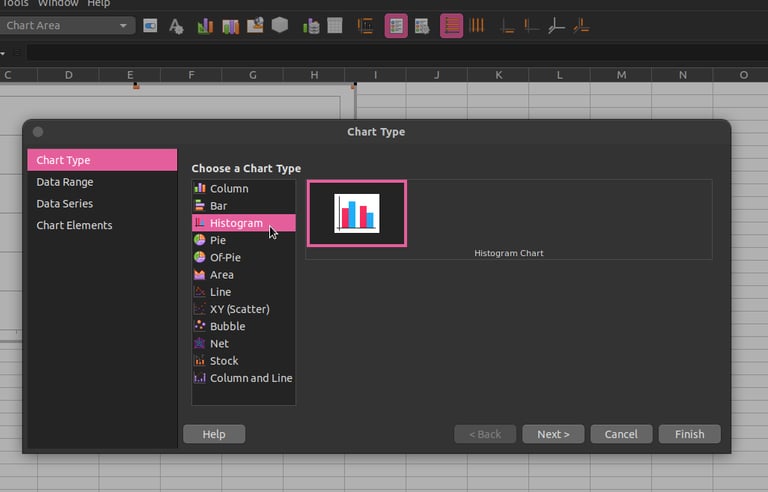Click the Titles toolbar icon
This screenshot has width=768, height=492.
click(365, 25)
